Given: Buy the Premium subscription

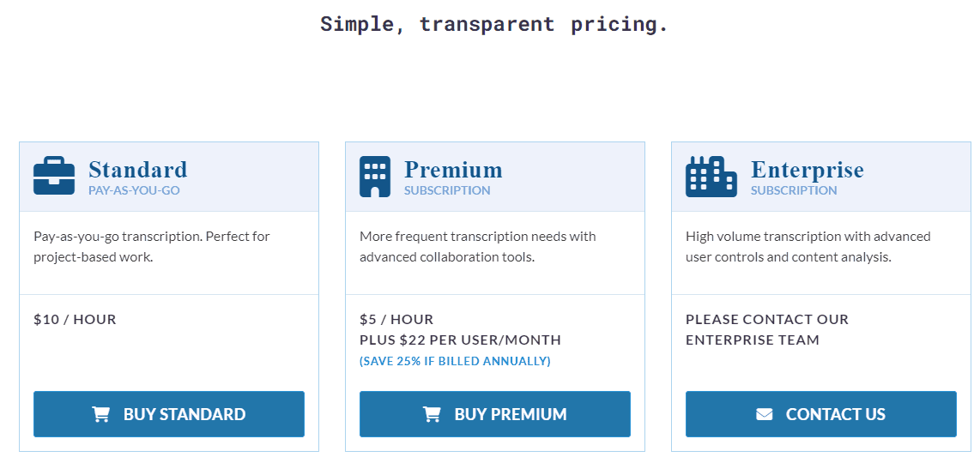Looking at the screenshot, I should click(x=495, y=414).
